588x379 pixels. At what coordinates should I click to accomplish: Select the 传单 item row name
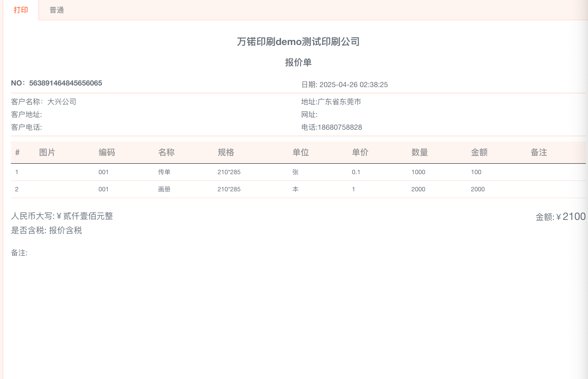pyautogui.click(x=164, y=172)
